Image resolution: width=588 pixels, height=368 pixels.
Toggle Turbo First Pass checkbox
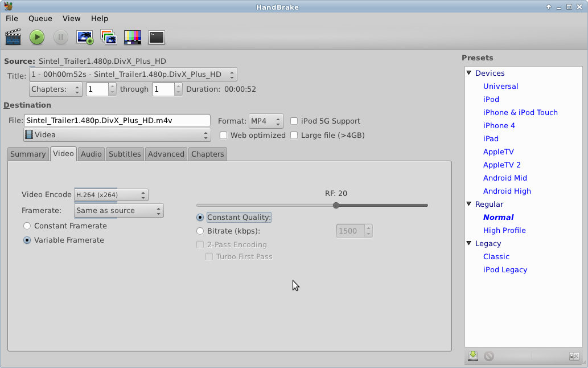coord(209,256)
